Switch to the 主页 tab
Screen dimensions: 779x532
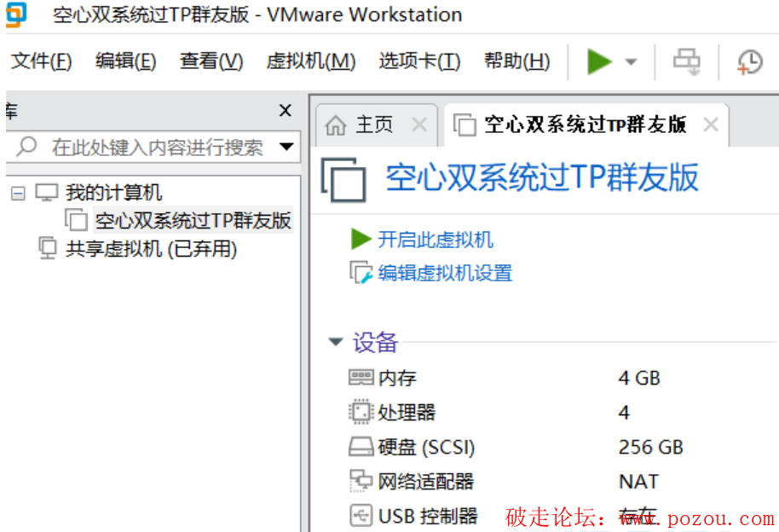[377, 124]
